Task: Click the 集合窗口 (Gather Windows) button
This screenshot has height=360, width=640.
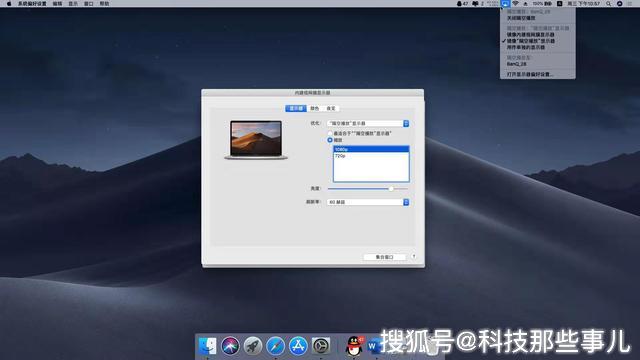Action: coord(384,257)
